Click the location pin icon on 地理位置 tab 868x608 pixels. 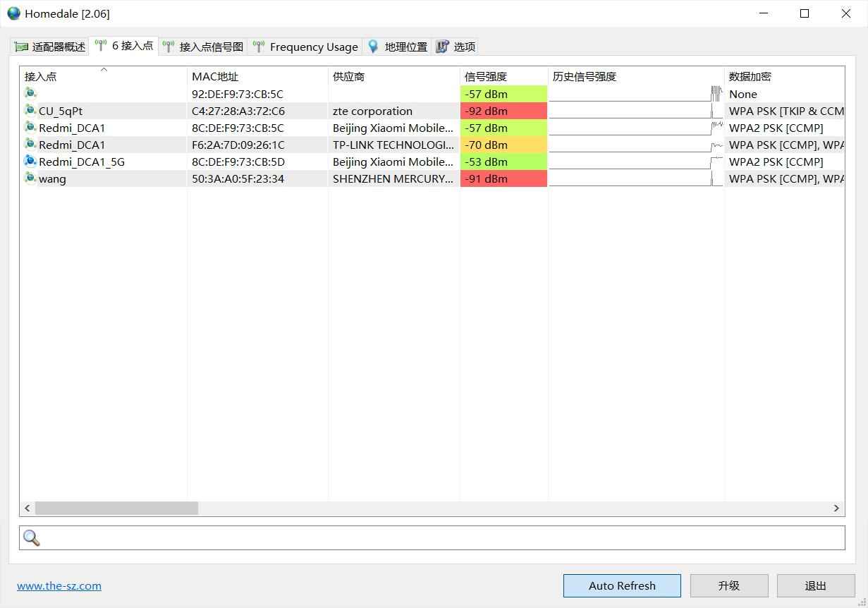click(373, 47)
